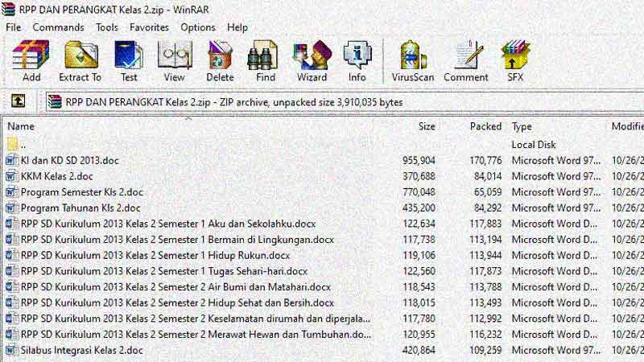Click the archive path address field

coord(345,102)
